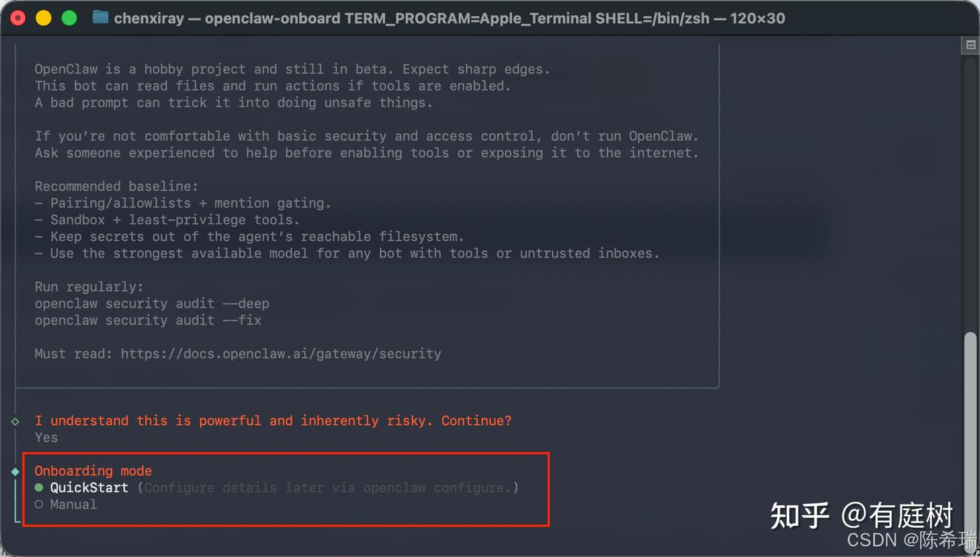Click the split pane icon above the scrollbar

(x=970, y=45)
